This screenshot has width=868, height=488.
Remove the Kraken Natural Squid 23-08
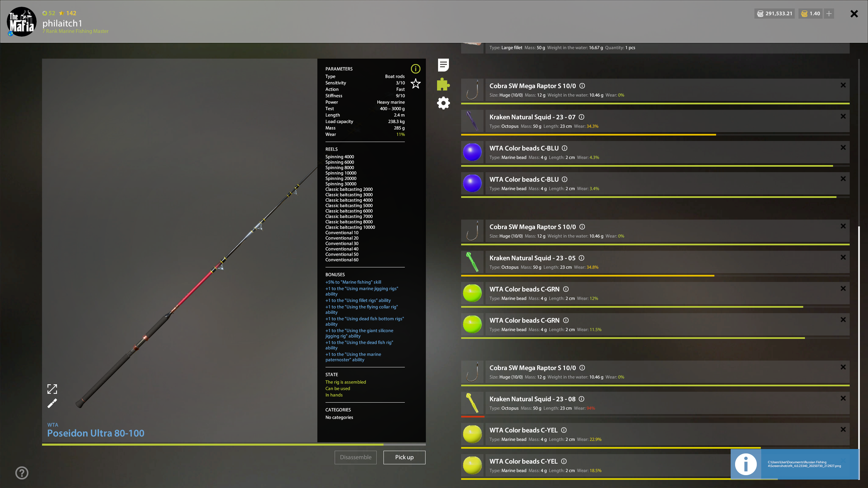pyautogui.click(x=843, y=399)
